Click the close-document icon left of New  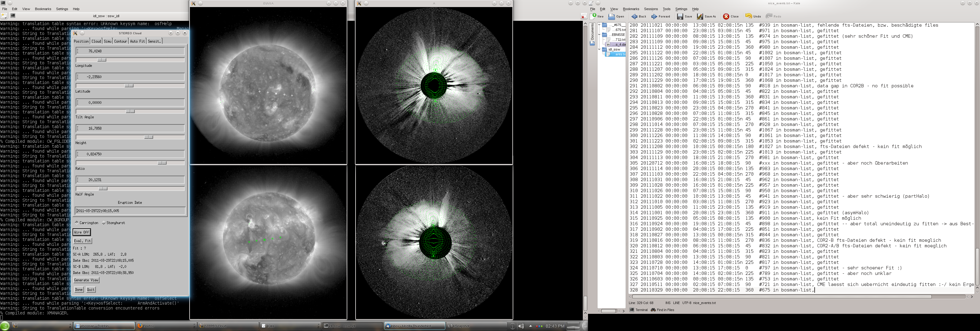584,16
